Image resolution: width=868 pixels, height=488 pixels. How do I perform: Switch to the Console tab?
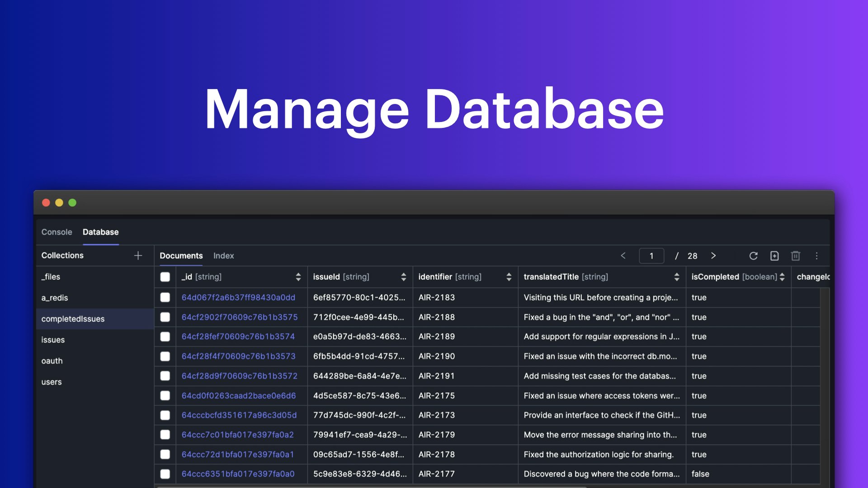coord(57,232)
